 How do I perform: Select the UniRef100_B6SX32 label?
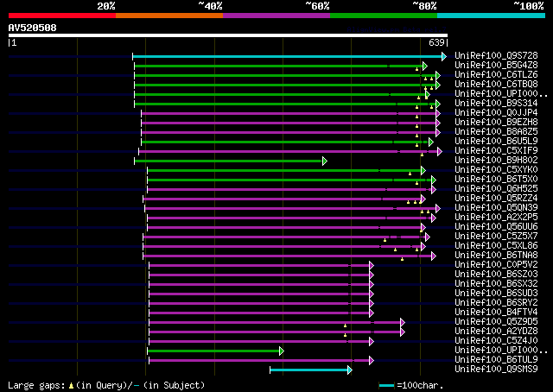tap(496, 284)
